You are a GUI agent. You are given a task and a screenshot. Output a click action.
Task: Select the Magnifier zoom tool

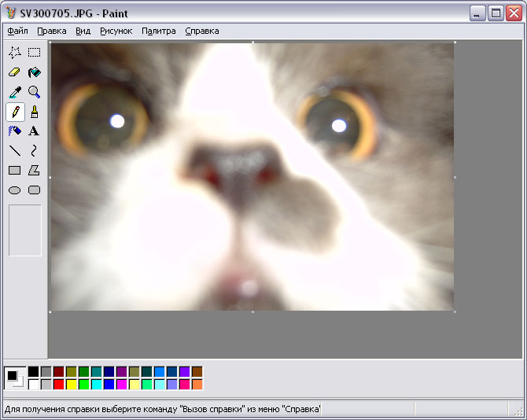35,92
